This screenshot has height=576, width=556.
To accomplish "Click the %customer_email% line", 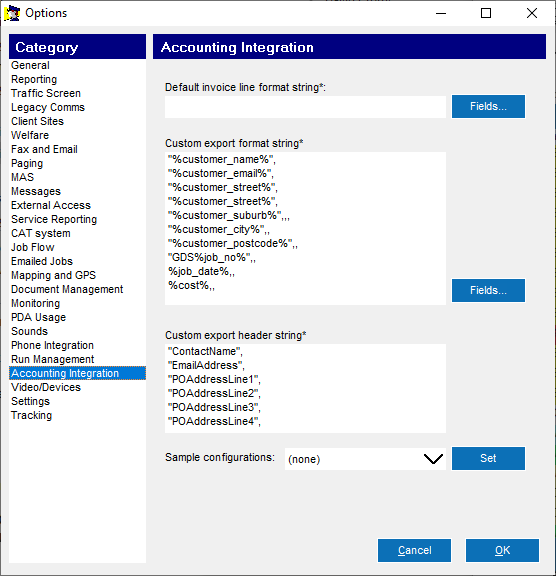I will point(221,173).
